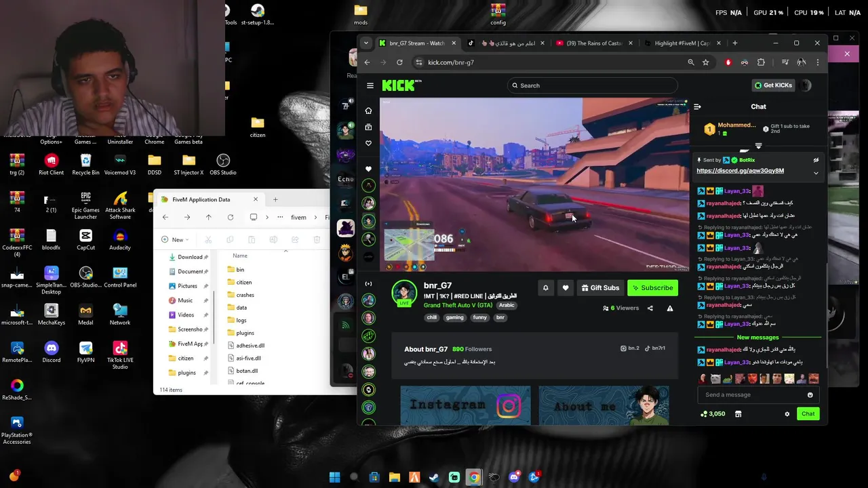
Task: Click the share icon next to Viewers
Action: (650, 308)
